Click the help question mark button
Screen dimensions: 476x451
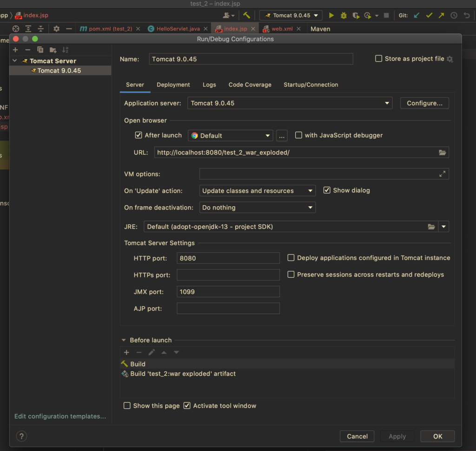(x=21, y=436)
